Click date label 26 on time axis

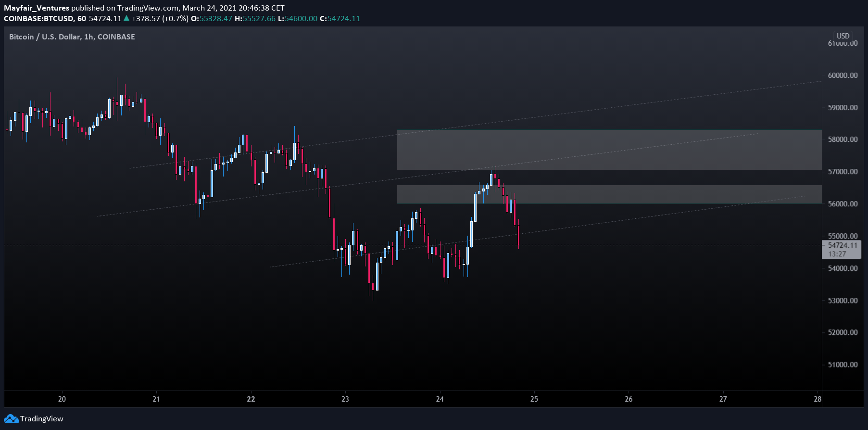coord(629,399)
